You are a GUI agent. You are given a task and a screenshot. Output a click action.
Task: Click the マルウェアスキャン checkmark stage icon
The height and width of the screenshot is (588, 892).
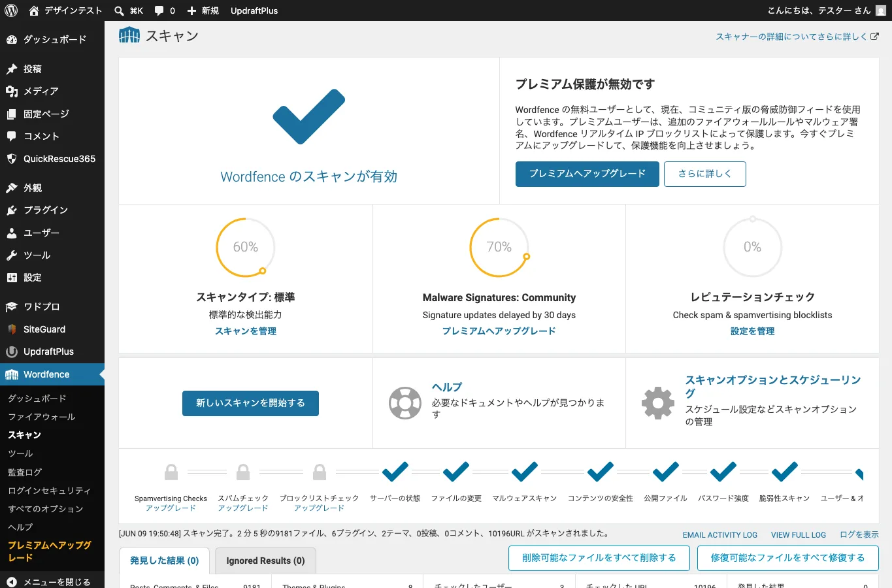pos(525,472)
